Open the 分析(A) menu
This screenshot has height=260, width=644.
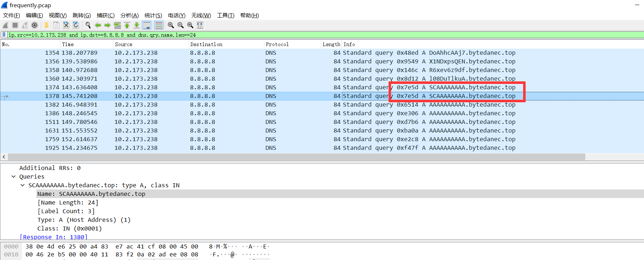[130, 15]
